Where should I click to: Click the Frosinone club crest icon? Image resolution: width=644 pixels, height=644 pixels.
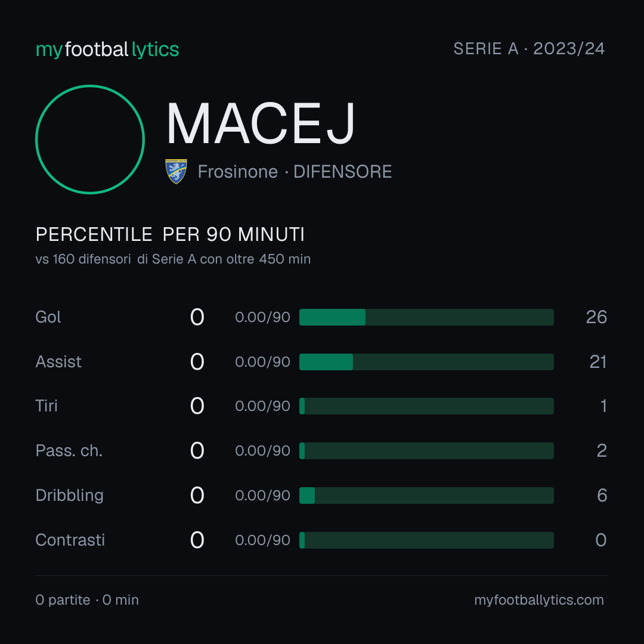(176, 171)
